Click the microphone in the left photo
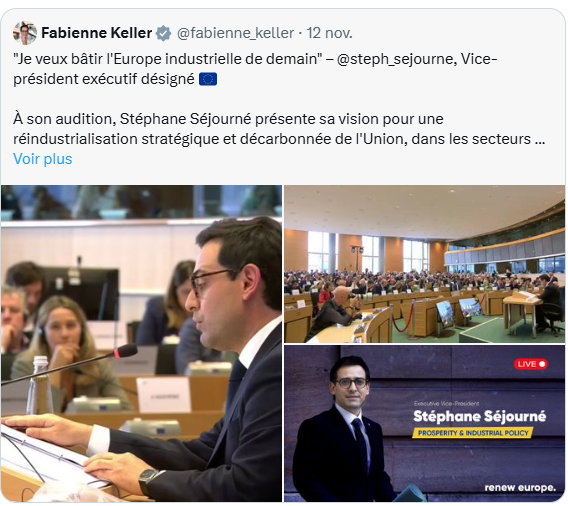This screenshot has height=506, width=568. coord(124,351)
